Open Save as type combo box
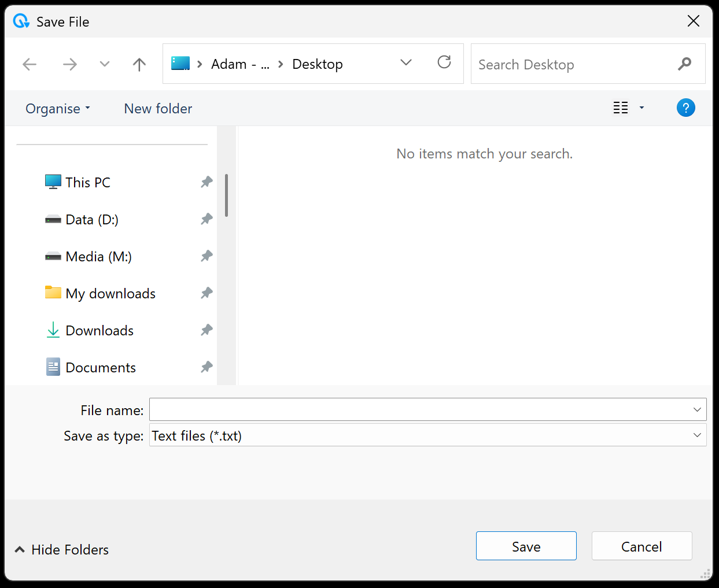 pos(427,435)
